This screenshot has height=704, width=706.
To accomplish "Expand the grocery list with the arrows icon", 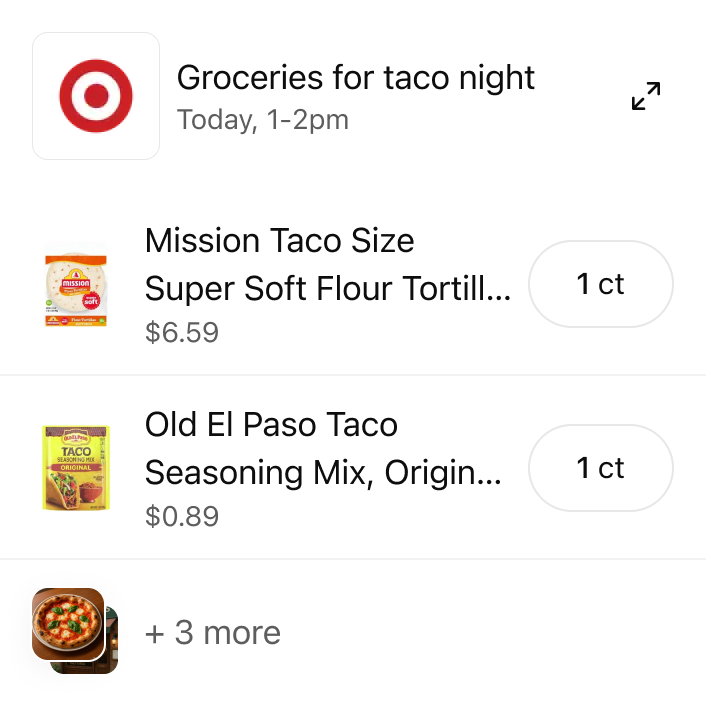I will point(646,97).
